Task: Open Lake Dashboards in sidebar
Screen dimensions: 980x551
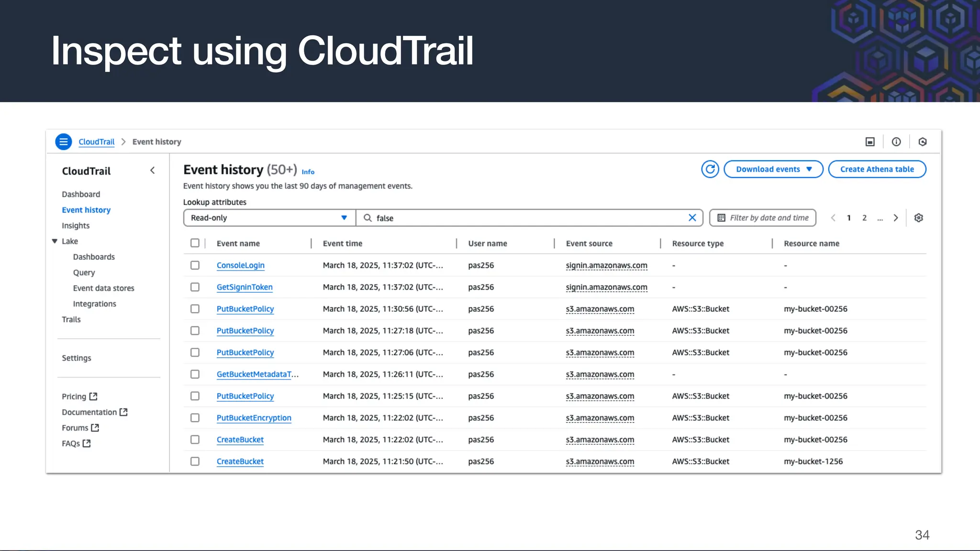Action: click(x=94, y=257)
